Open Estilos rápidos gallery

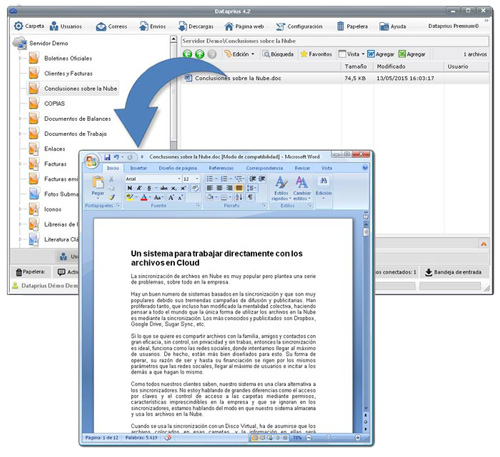pos(281,188)
